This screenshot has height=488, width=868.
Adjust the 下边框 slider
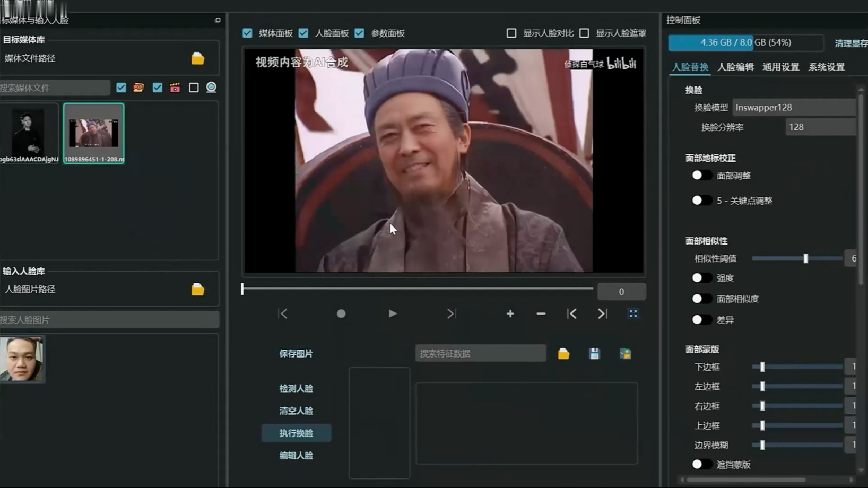click(x=797, y=367)
